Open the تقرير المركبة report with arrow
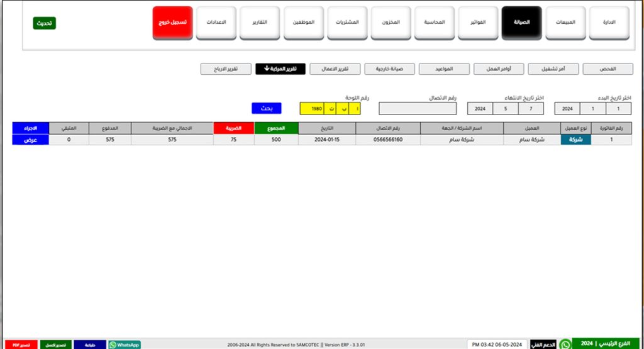The image size is (644, 349). [x=280, y=69]
